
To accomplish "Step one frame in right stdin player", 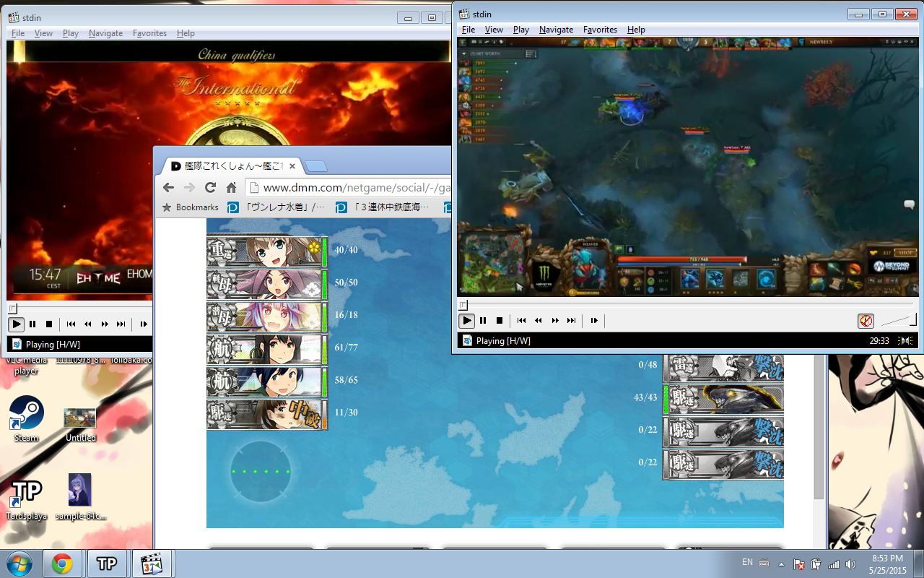I will (594, 320).
